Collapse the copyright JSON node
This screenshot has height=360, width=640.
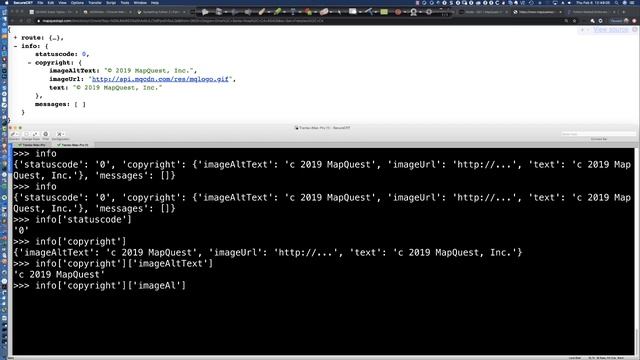pyautogui.click(x=29, y=62)
